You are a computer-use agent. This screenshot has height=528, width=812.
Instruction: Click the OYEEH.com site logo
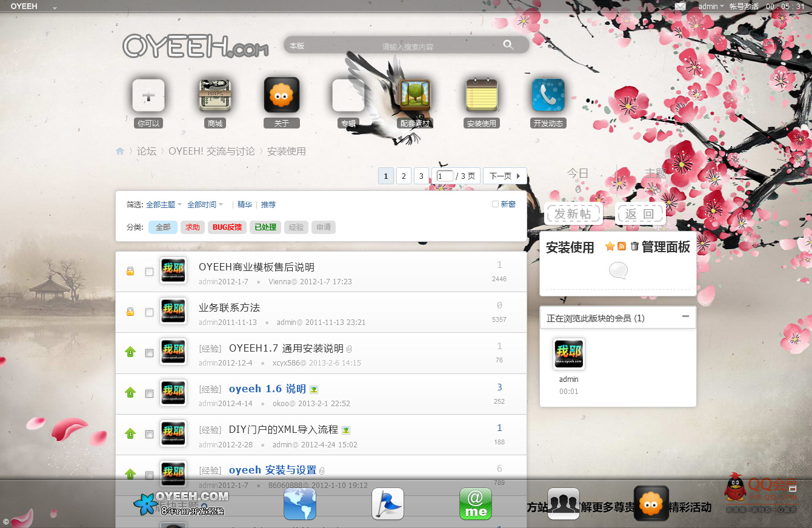coord(195,46)
